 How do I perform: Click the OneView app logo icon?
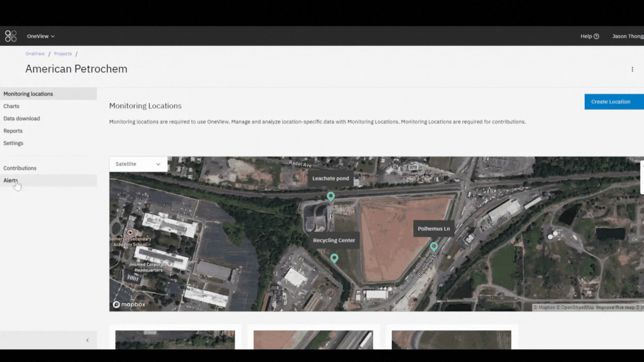coord(11,36)
